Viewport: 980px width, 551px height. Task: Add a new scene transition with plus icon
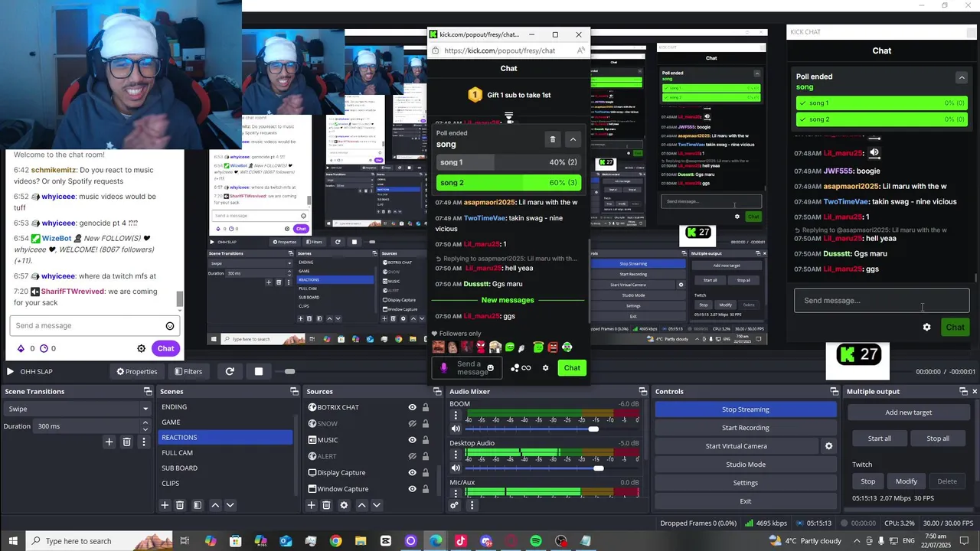(x=109, y=442)
